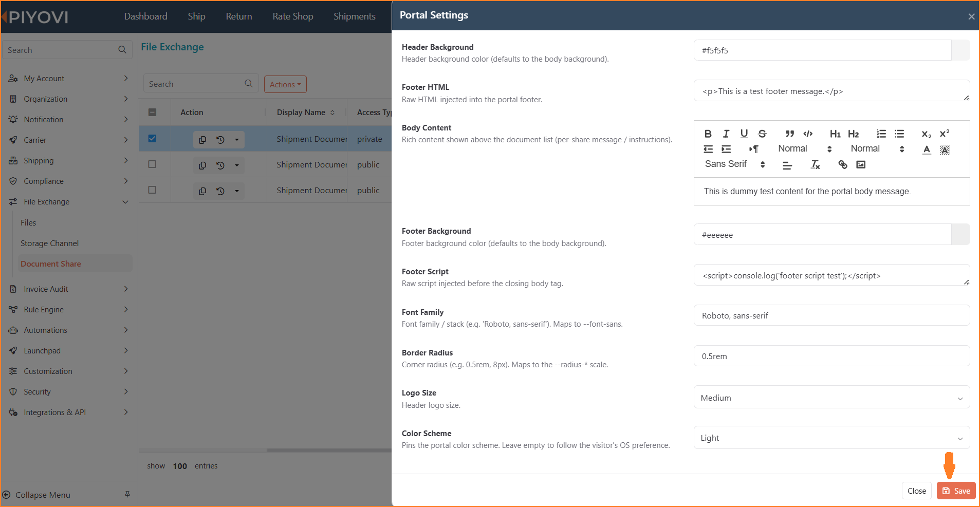Open the Color Scheme Light dropdown
This screenshot has width=980, height=507.
point(831,438)
